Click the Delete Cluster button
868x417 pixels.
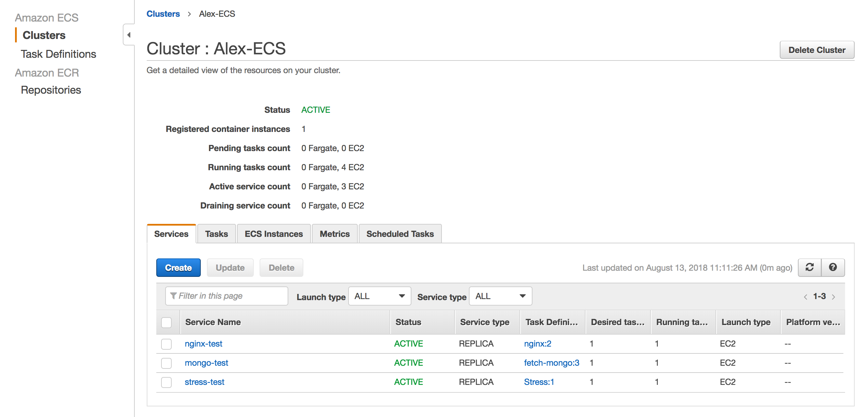(817, 50)
